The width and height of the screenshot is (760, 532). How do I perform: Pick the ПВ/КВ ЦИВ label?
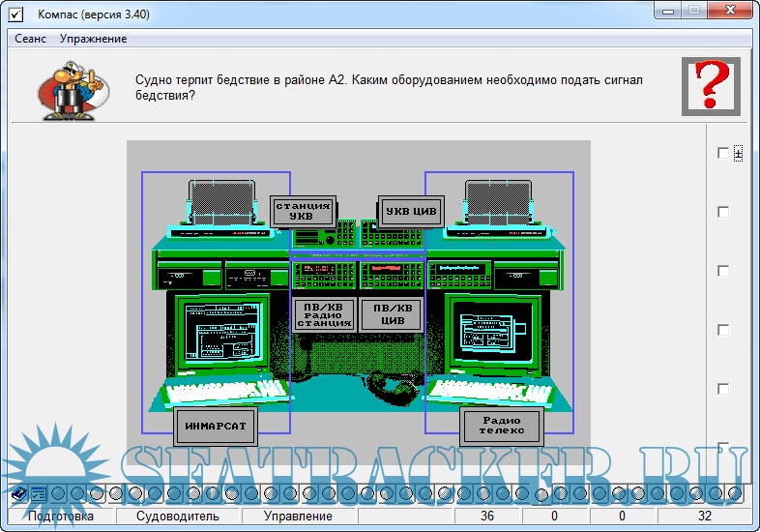(393, 314)
